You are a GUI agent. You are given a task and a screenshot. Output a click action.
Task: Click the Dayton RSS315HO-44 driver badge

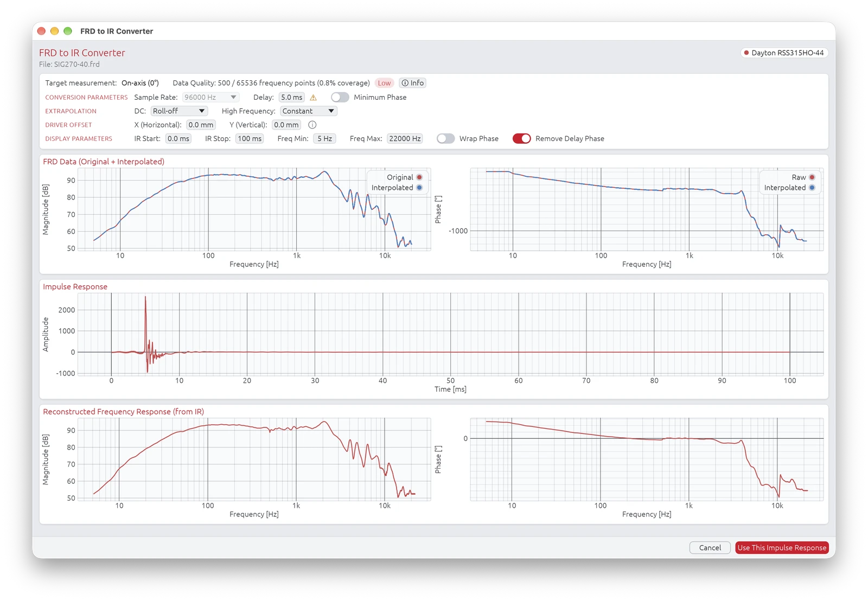tap(784, 53)
